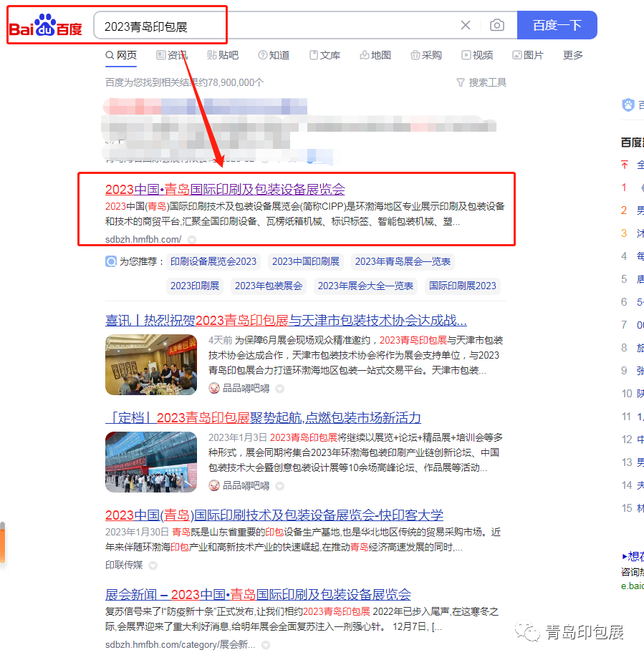Viewport: 644px width, 660px height.
Task: Click the date text 2023年1月3日
Action: tap(237, 438)
